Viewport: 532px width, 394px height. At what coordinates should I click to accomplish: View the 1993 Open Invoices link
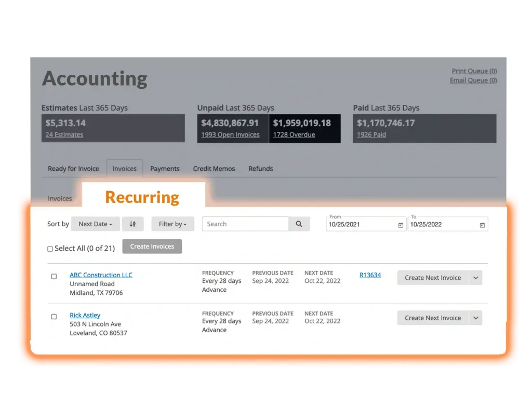click(230, 134)
